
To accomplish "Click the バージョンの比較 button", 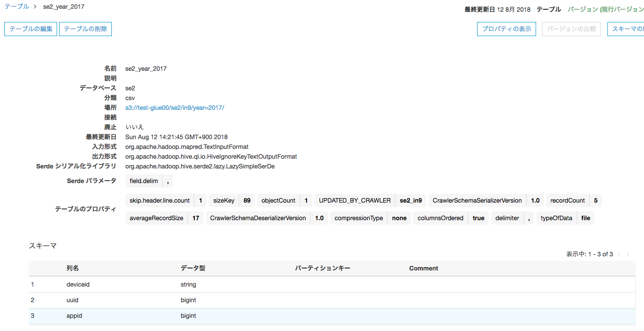I will coord(571,29).
